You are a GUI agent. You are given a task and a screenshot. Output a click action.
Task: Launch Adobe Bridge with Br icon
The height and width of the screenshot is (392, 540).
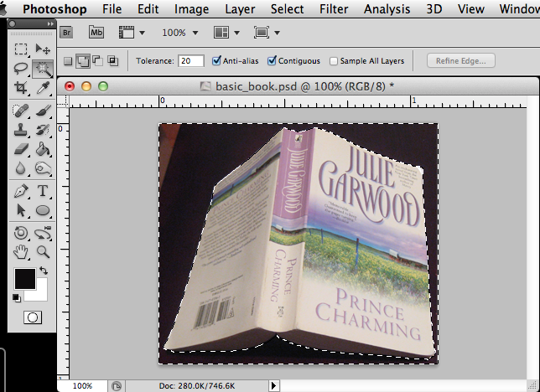tap(66, 33)
